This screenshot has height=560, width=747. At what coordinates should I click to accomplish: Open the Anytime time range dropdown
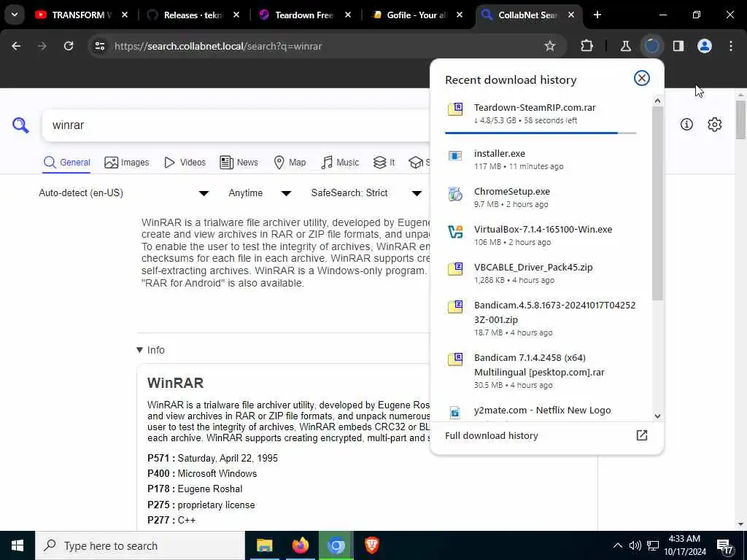pyautogui.click(x=260, y=192)
